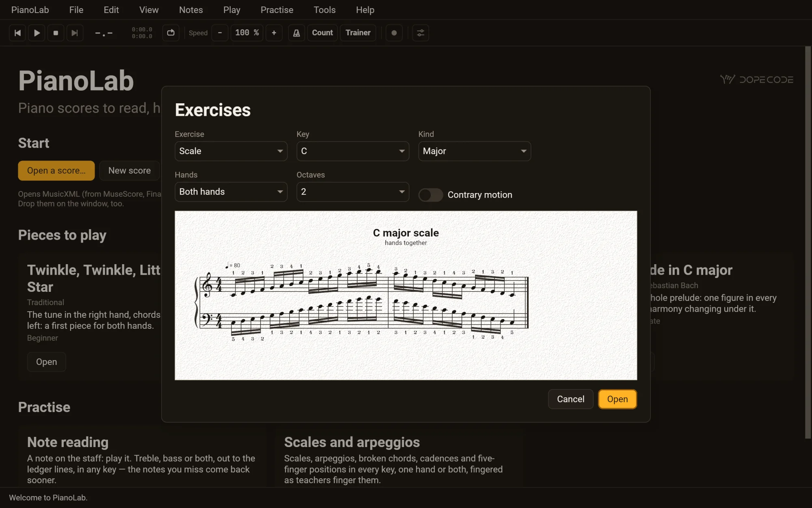
Task: Open the Play menu
Action: tap(232, 10)
